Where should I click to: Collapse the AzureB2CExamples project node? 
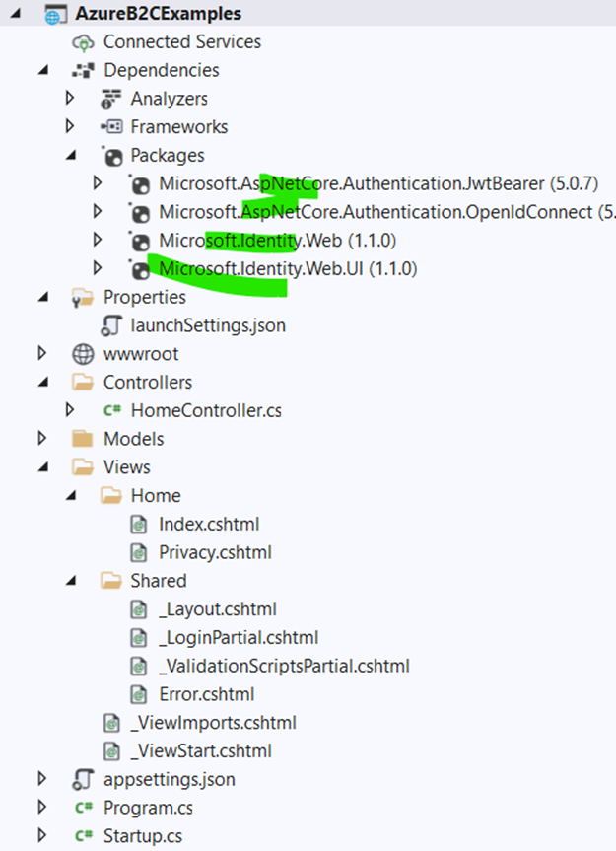tap(15, 14)
